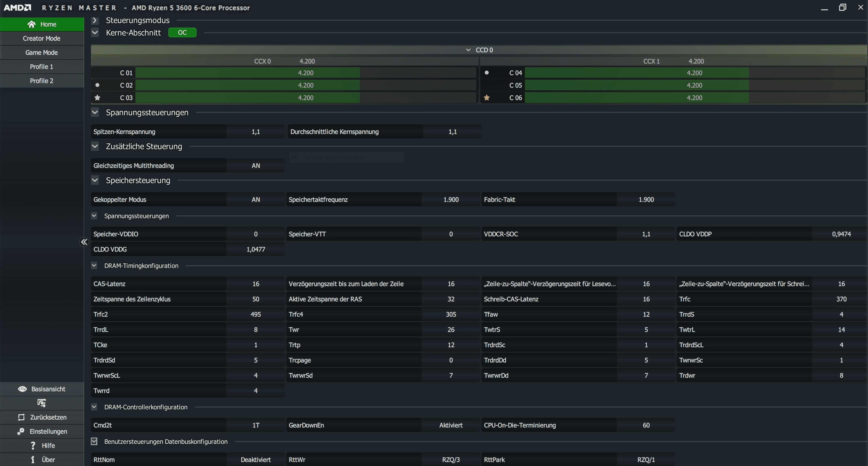Collapse the DRAM-Timingkonfiguration section
The height and width of the screenshot is (466, 868).
94,266
